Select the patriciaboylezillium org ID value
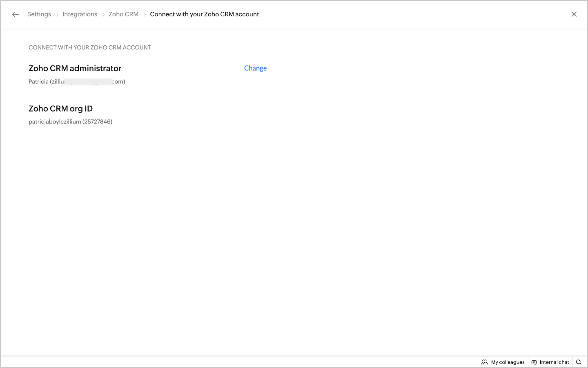 tap(70, 122)
